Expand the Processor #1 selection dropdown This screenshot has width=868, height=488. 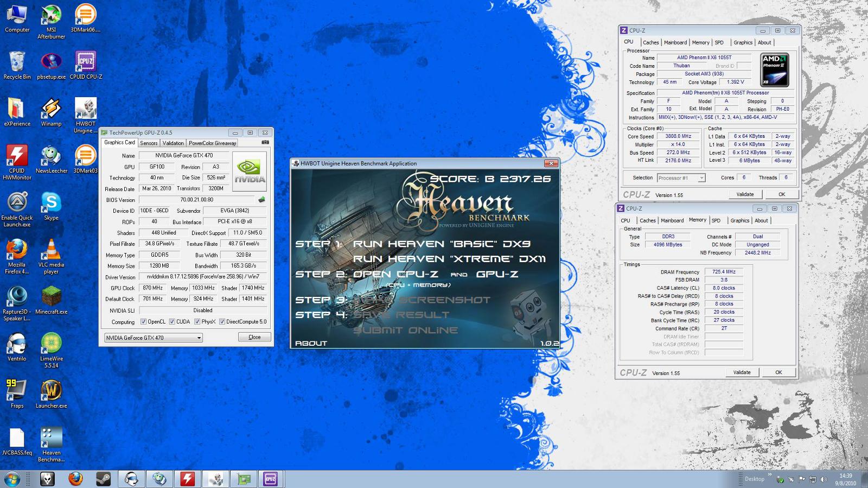[x=681, y=178]
